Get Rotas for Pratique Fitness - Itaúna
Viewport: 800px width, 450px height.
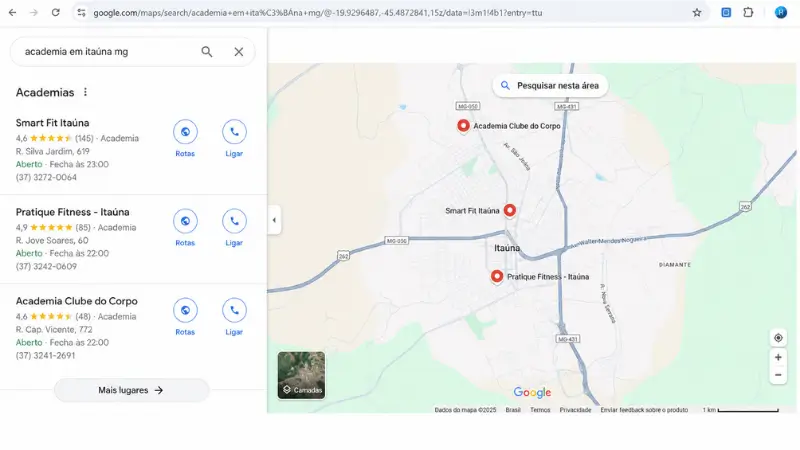click(x=185, y=228)
